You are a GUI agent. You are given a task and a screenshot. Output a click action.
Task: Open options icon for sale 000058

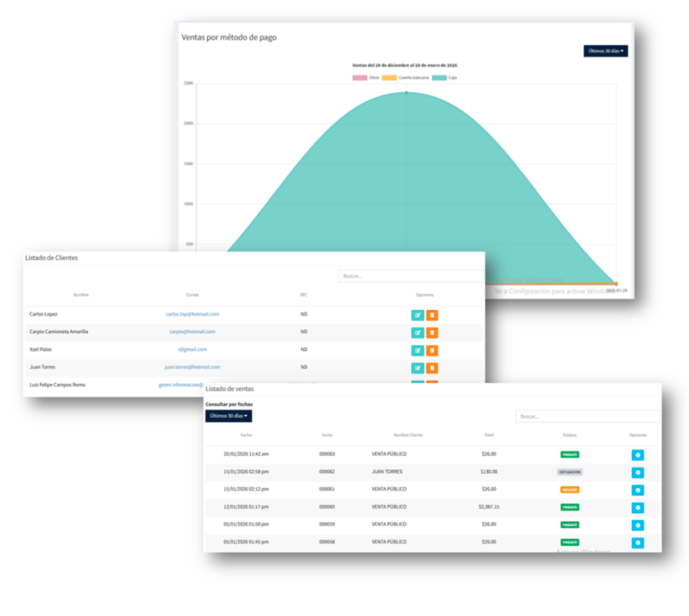637,543
